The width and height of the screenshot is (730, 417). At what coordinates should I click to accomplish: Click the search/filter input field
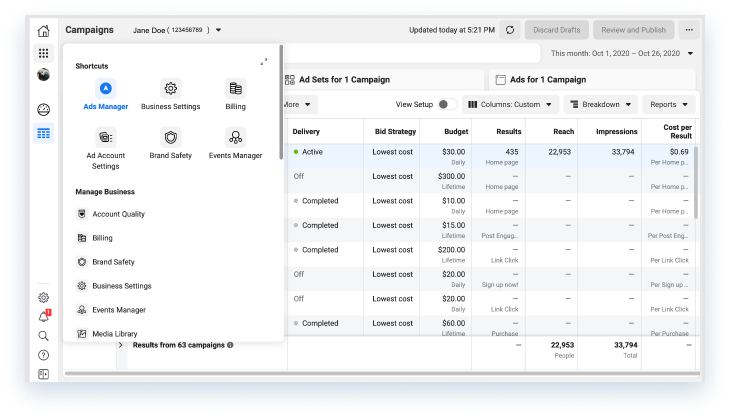coord(412,54)
